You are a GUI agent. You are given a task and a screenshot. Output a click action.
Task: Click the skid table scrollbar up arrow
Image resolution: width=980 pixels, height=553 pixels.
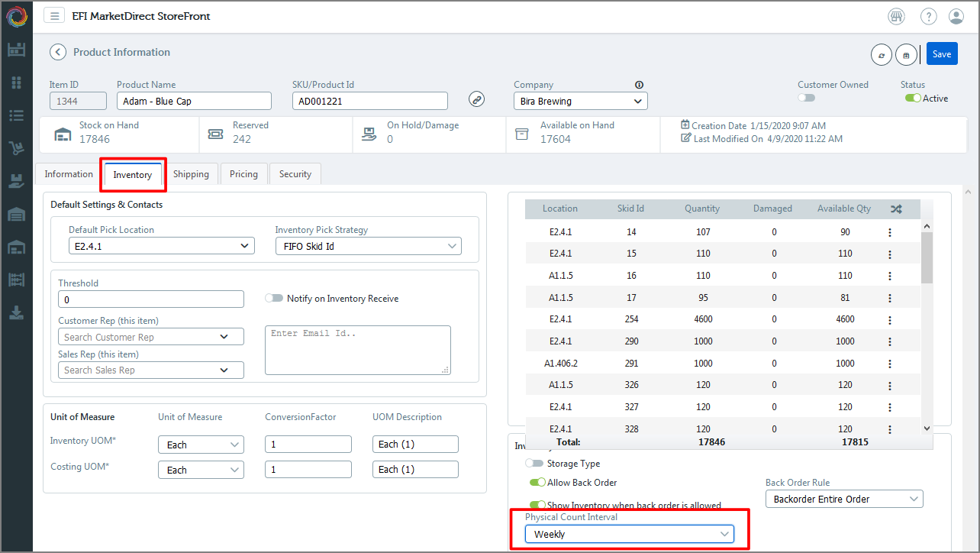pyautogui.click(x=927, y=226)
